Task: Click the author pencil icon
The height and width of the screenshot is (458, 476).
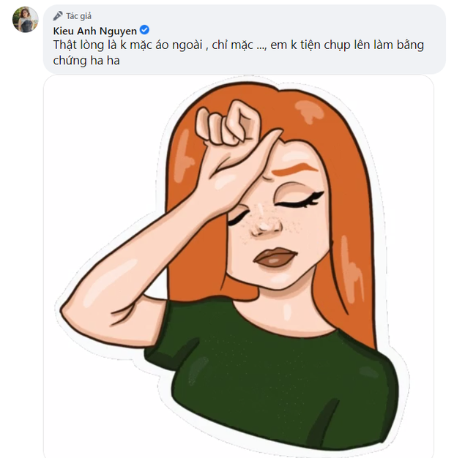Action: coord(58,15)
